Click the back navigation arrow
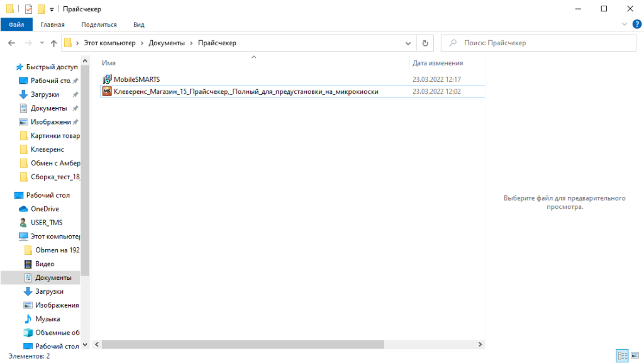Image resolution: width=644 pixels, height=363 pixels. [x=11, y=43]
